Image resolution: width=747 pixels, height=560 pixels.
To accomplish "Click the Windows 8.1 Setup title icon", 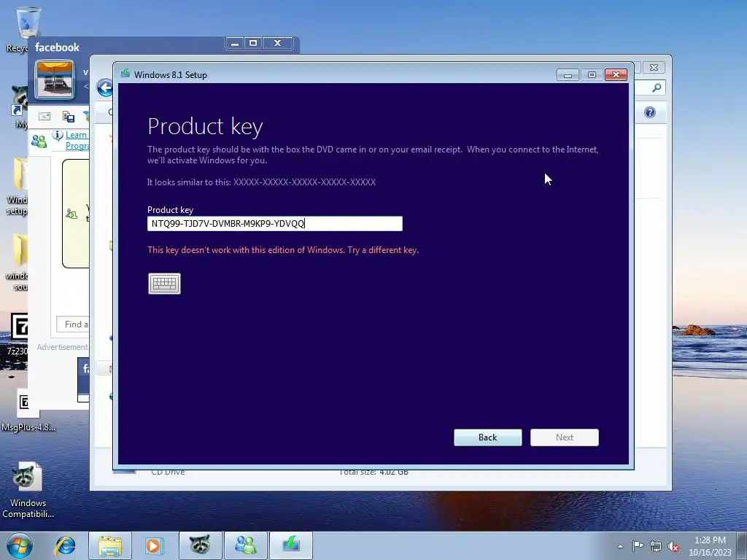I will click(x=125, y=74).
